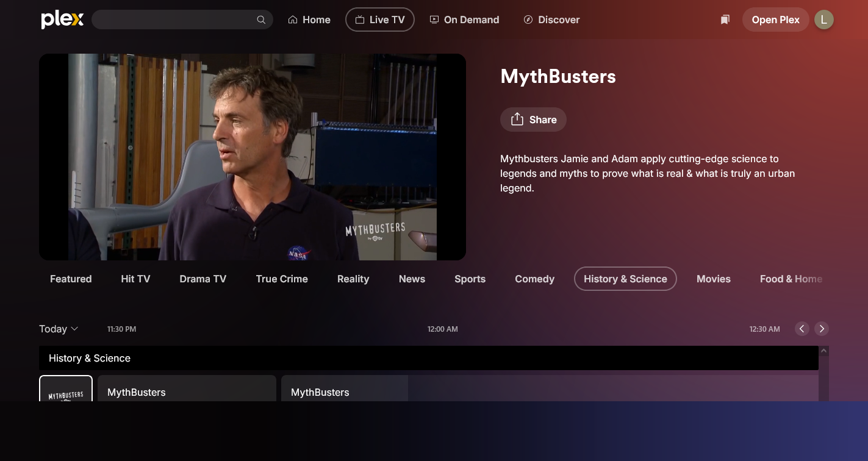Screen dimensions: 868x461
Task: Click the MythBusters channel logo tile
Action: tap(66, 388)
